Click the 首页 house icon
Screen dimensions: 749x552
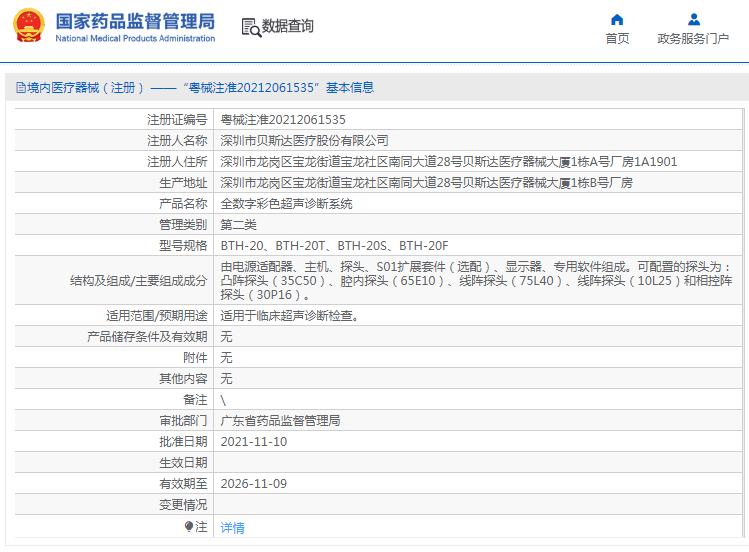617,19
